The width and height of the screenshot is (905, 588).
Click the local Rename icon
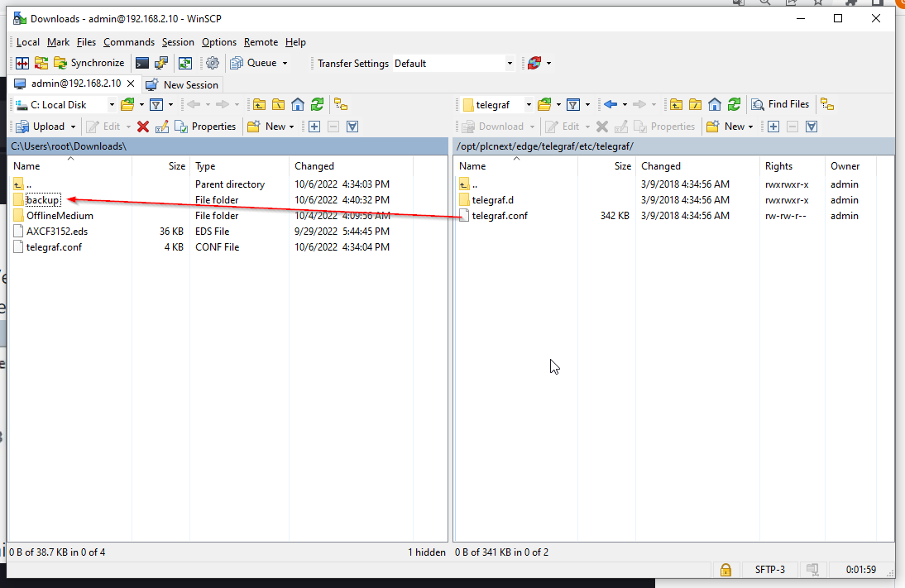(x=162, y=127)
